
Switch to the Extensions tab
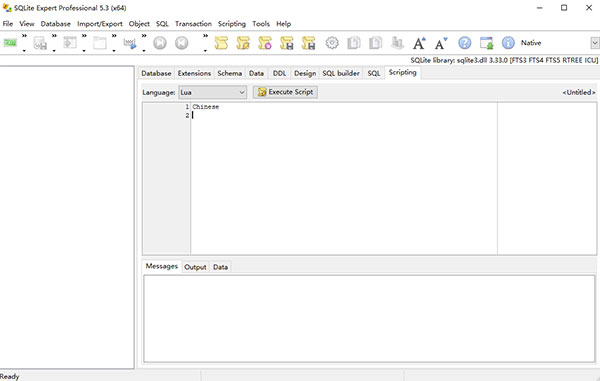click(x=194, y=73)
